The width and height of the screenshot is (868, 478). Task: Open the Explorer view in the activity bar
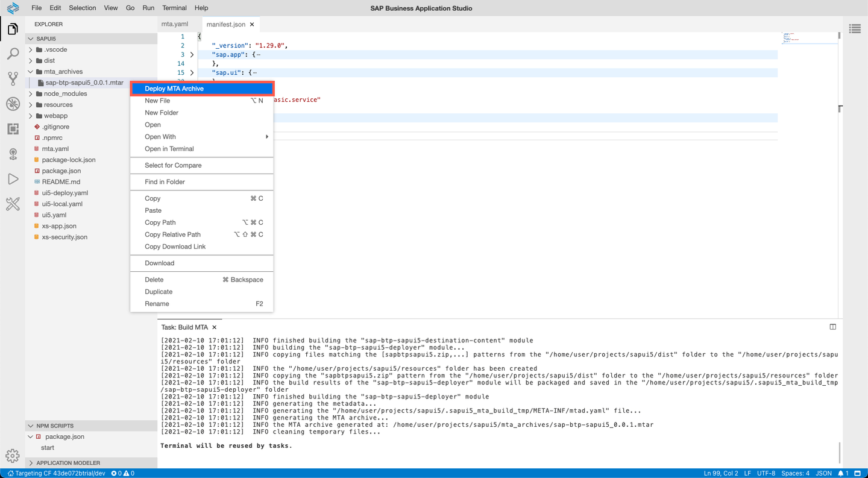[x=13, y=29]
